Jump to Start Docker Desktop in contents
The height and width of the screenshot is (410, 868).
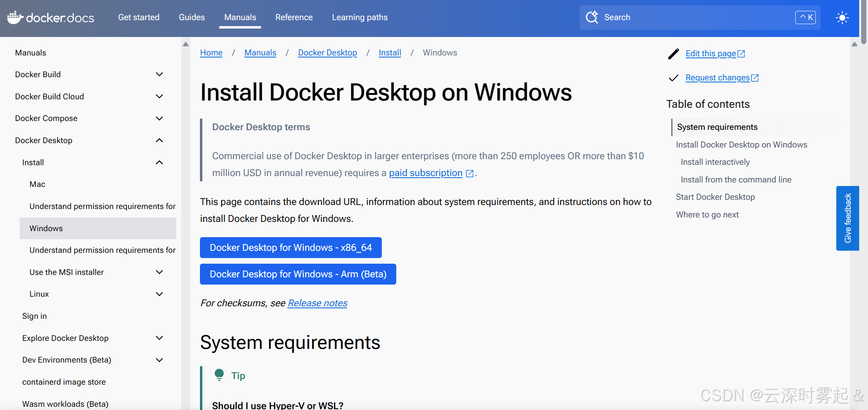715,197
